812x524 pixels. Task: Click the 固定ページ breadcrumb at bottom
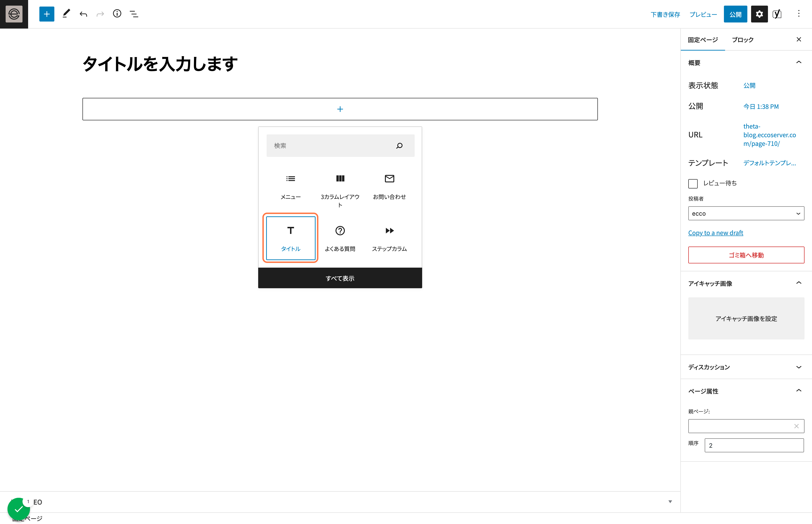point(27,519)
